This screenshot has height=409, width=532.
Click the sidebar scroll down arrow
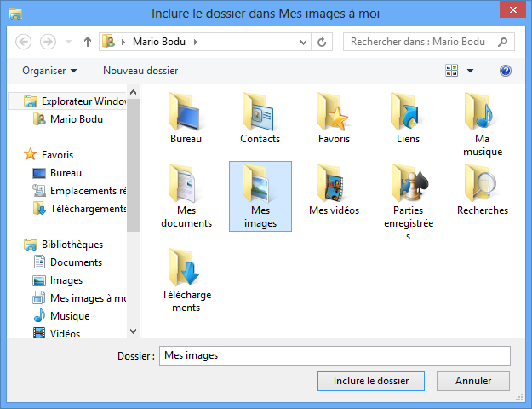pos(134,331)
